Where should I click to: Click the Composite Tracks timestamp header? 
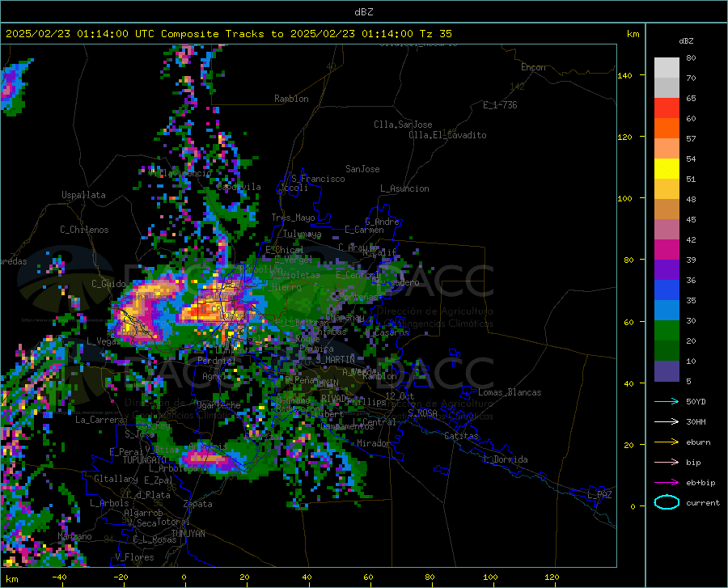[x=228, y=34]
